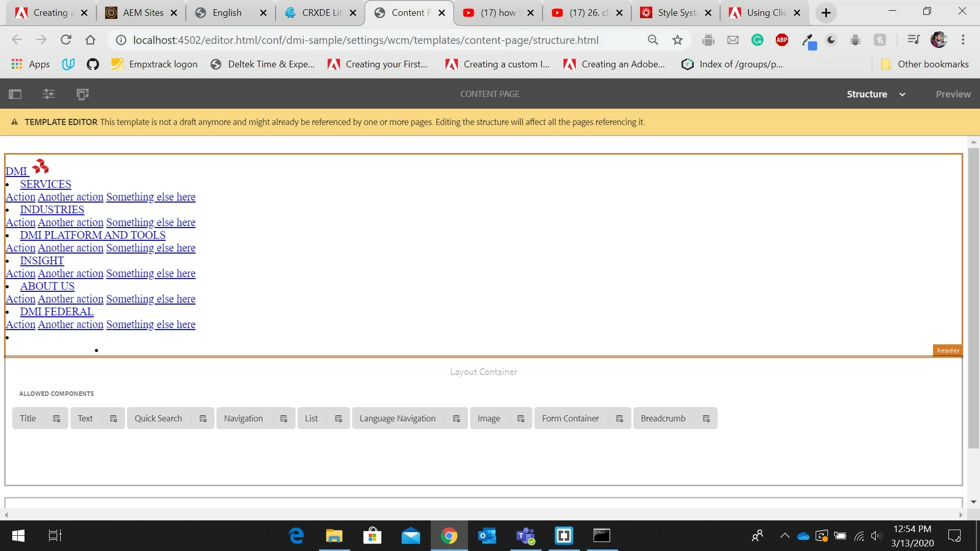Open policy icon next to Title component
The width and height of the screenshot is (980, 551).
[57, 418]
